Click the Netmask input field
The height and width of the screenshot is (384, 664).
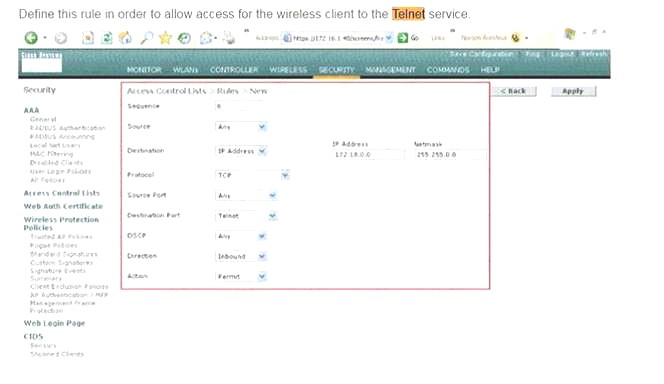(450, 155)
